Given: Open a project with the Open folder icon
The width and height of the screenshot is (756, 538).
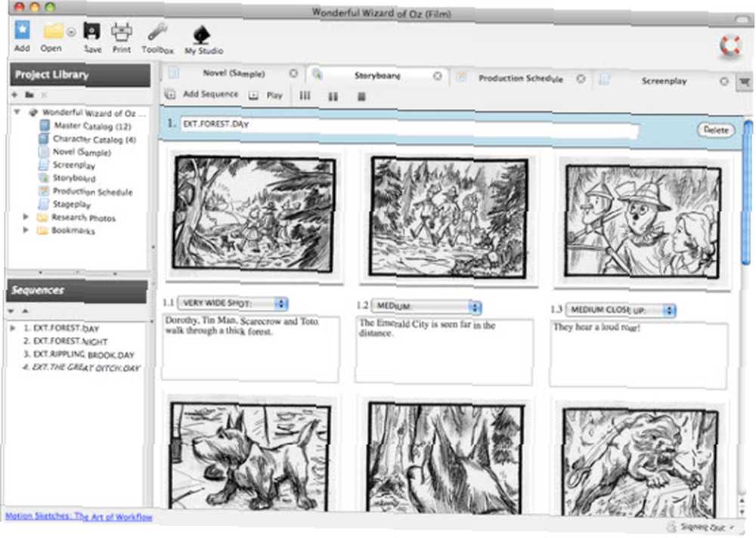Looking at the screenshot, I should coord(53,31).
